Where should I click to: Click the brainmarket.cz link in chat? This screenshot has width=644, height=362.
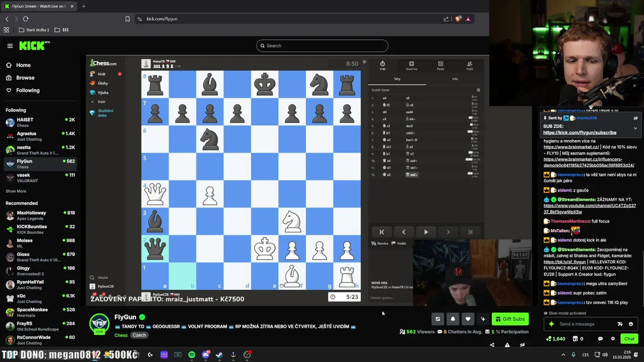pos(571,147)
